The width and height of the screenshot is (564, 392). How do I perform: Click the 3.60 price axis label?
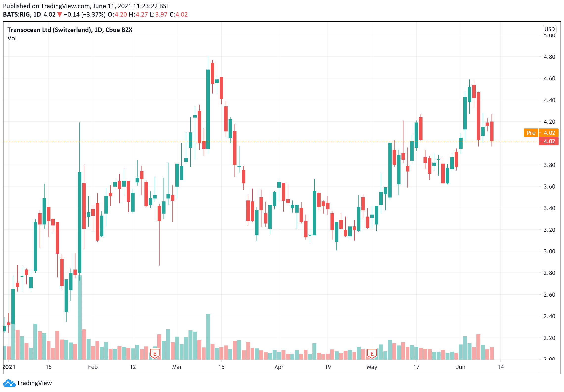click(549, 187)
